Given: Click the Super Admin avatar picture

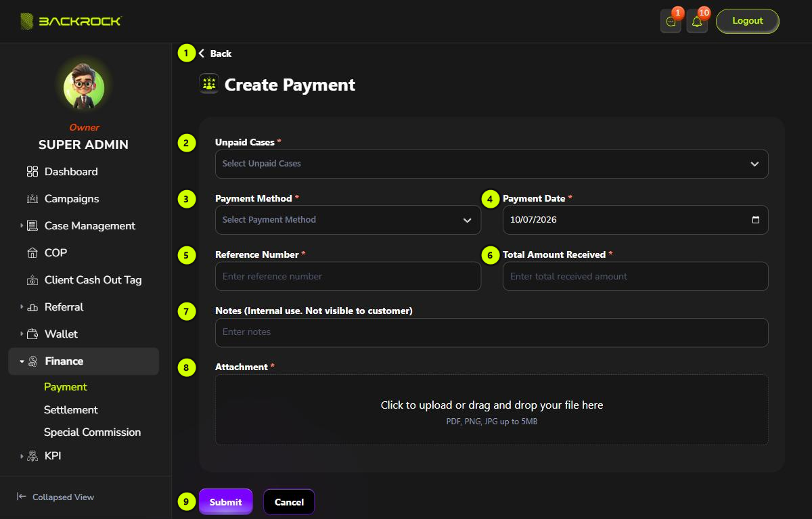Looking at the screenshot, I should pos(84,89).
